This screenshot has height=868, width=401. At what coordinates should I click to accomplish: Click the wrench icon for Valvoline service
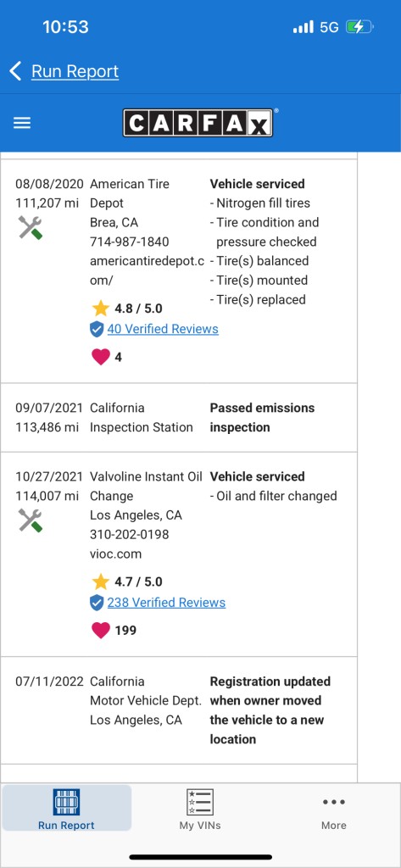[30, 520]
